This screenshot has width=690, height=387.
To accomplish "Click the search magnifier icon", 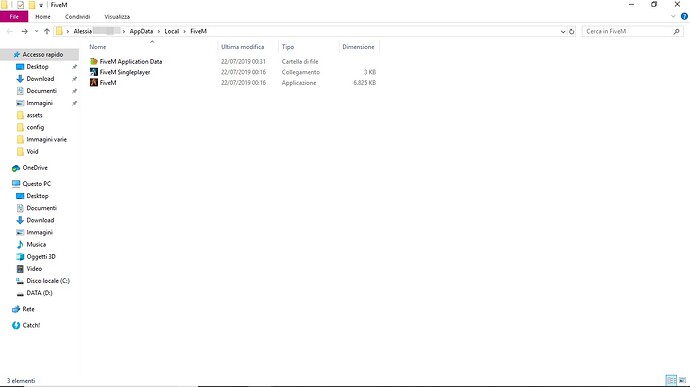I will (676, 31).
